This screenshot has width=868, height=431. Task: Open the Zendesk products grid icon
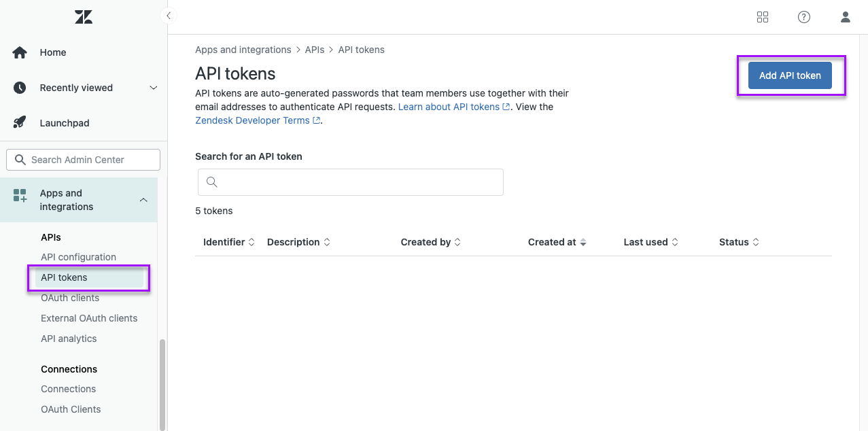point(763,17)
